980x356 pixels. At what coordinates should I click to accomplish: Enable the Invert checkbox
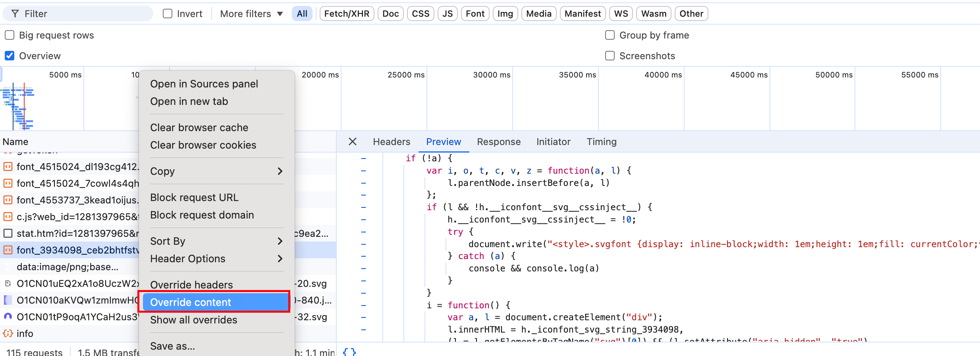pyautogui.click(x=168, y=14)
